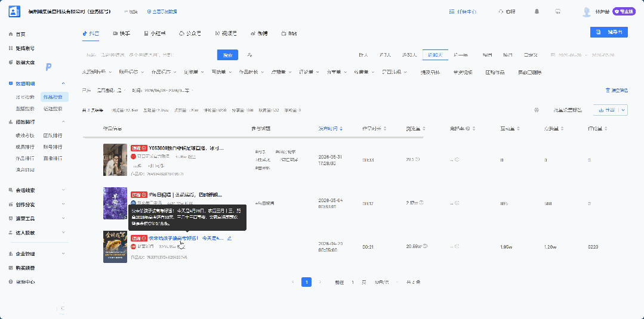Click the edit pencil beside the third video title

[229, 238]
